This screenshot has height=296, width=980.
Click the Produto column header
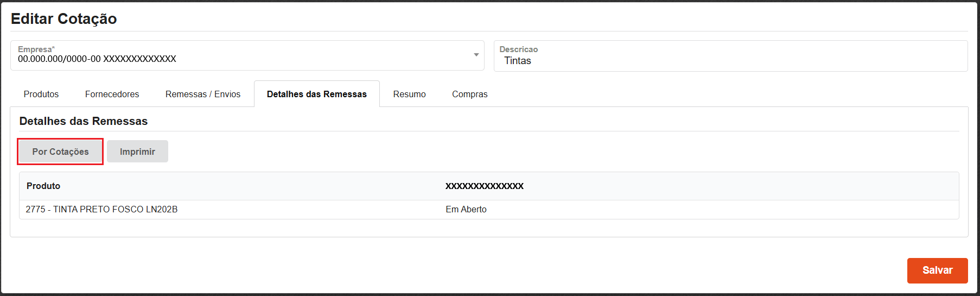coord(43,186)
